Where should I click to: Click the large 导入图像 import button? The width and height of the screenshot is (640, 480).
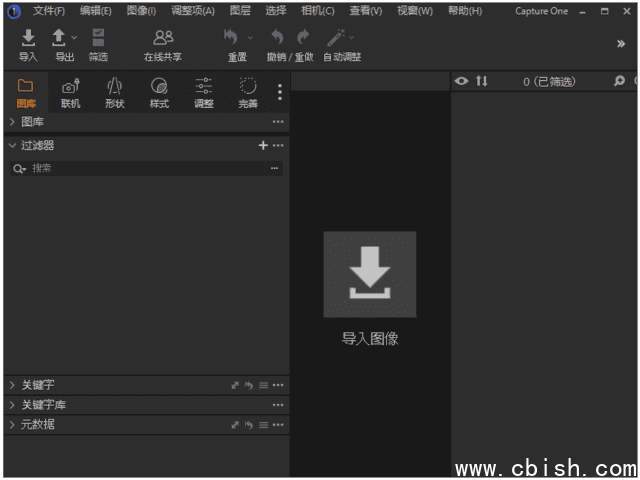370,275
